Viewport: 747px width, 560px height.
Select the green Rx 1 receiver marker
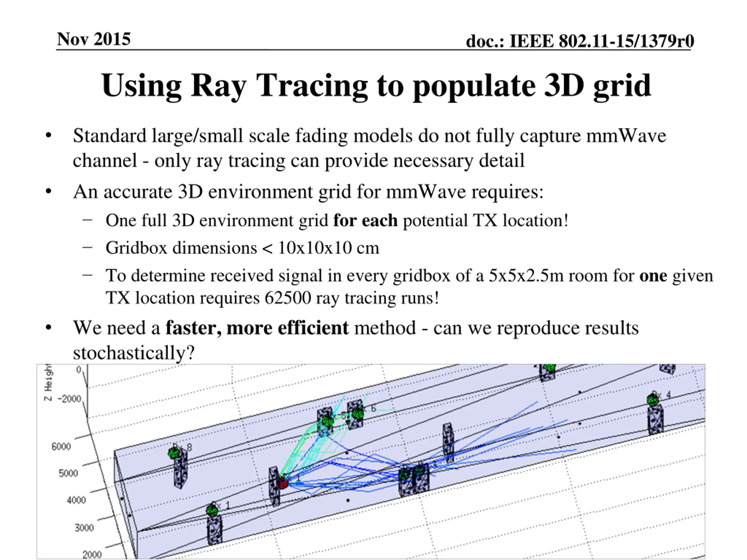pyautogui.click(x=212, y=510)
